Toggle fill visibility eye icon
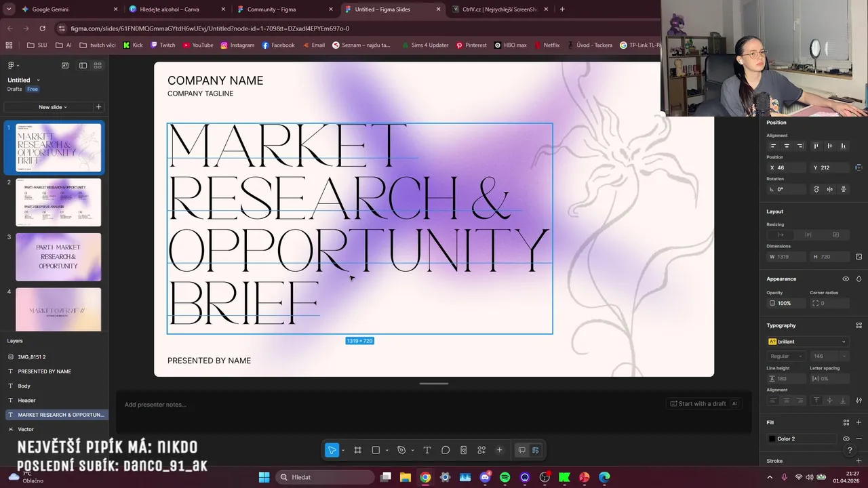The image size is (868, 488). [846, 439]
